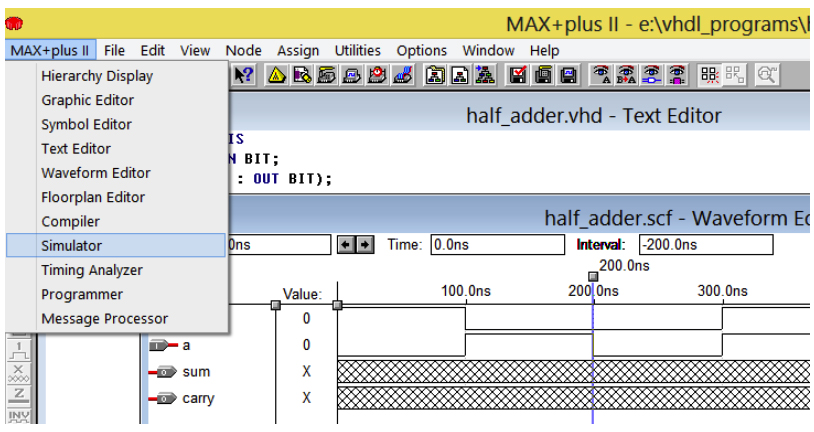This screenshot has width=814, height=432.
Task: Click the 200.0ns time cursor handle
Action: tap(593, 277)
